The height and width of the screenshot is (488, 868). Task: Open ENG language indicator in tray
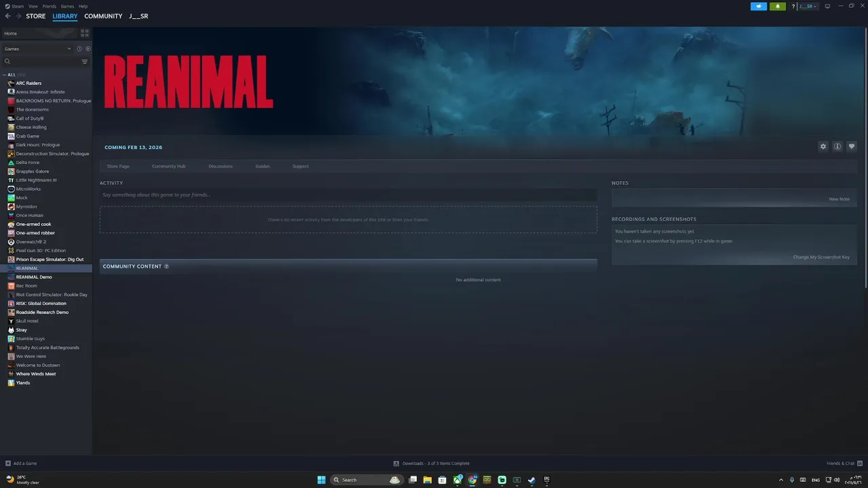[815, 480]
